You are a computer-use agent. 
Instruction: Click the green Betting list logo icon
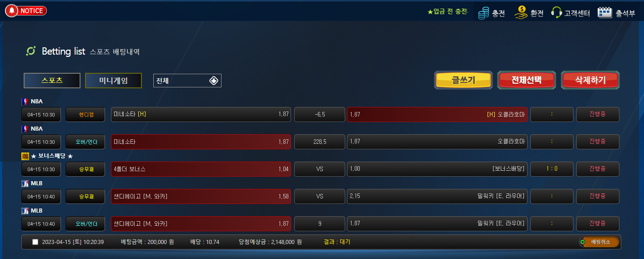31,51
